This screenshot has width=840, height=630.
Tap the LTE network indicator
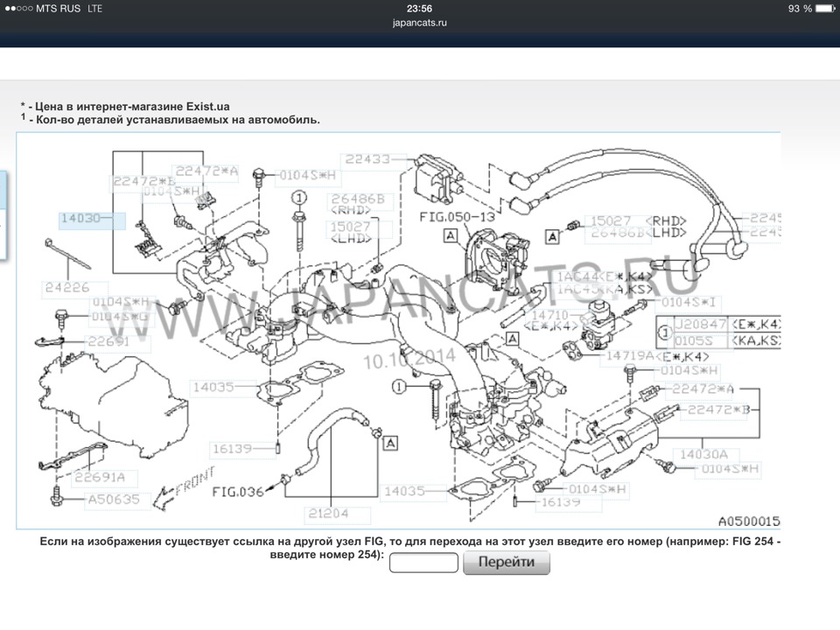coord(94,9)
